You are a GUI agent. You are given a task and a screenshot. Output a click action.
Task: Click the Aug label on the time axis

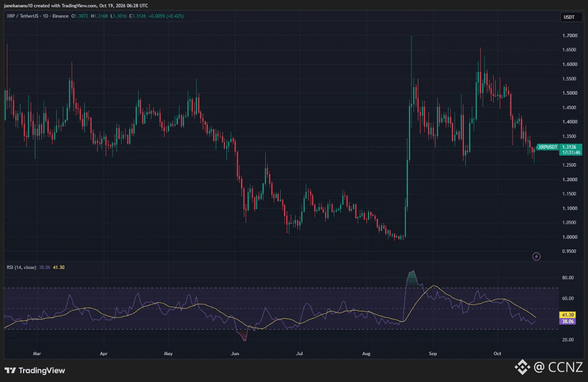366,353
